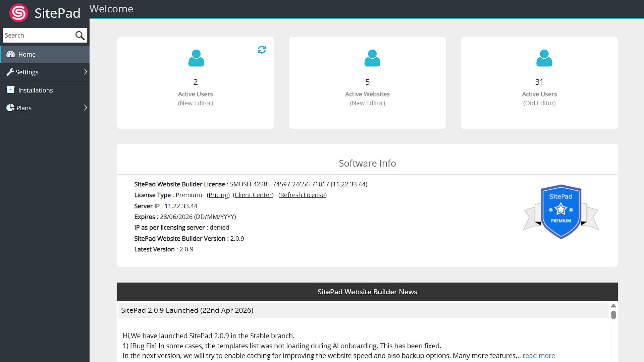Expand the Settings submenu chevron
644x362 pixels.
click(x=85, y=72)
